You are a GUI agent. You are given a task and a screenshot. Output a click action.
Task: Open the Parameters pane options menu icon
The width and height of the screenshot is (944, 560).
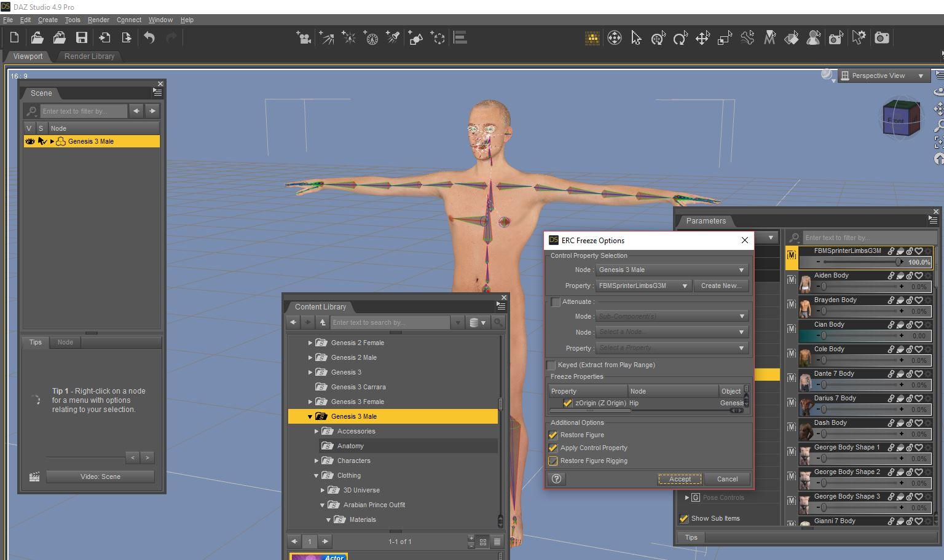pos(933,220)
